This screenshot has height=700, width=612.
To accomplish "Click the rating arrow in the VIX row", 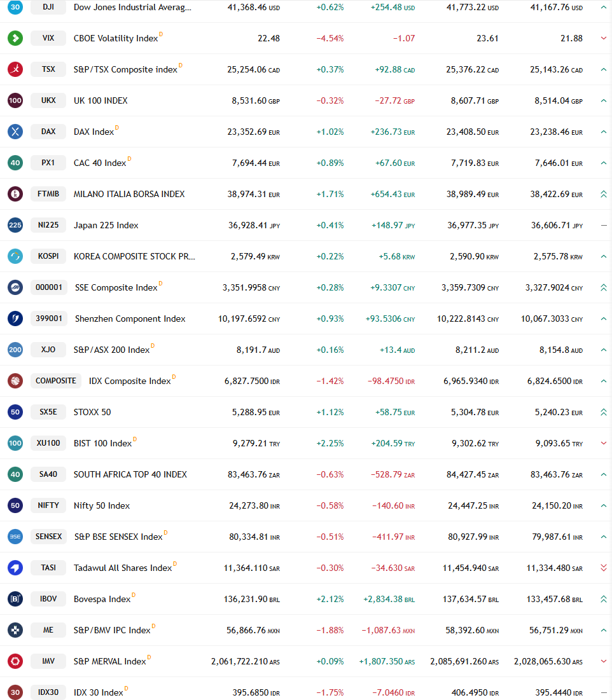I will (x=604, y=38).
